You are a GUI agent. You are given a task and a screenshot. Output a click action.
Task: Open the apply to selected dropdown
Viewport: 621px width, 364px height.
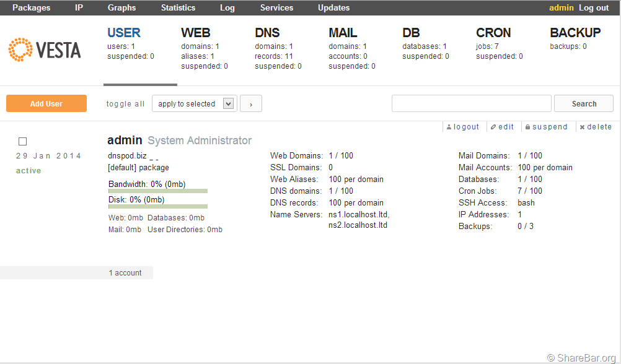(x=195, y=104)
